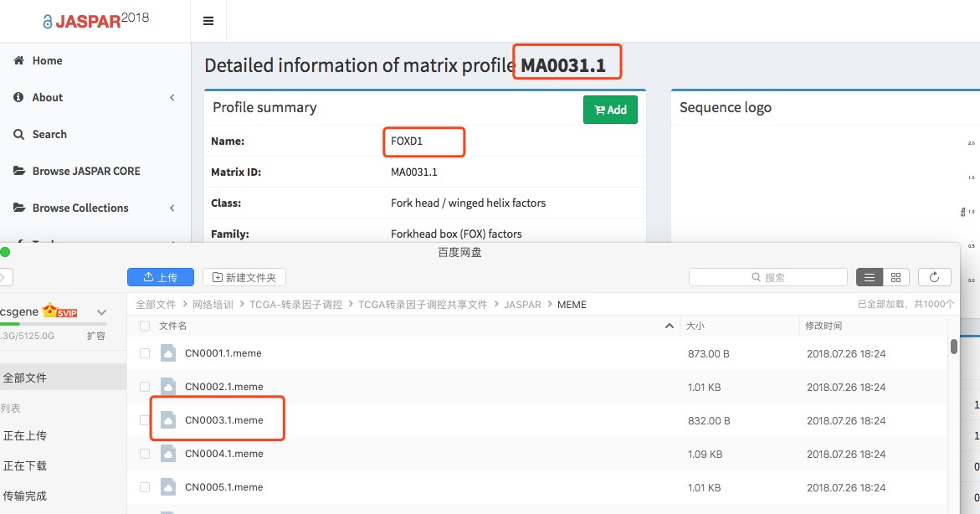Switch to grid view in Baidu Netdisk
This screenshot has width=980, height=514.
pos(895,277)
